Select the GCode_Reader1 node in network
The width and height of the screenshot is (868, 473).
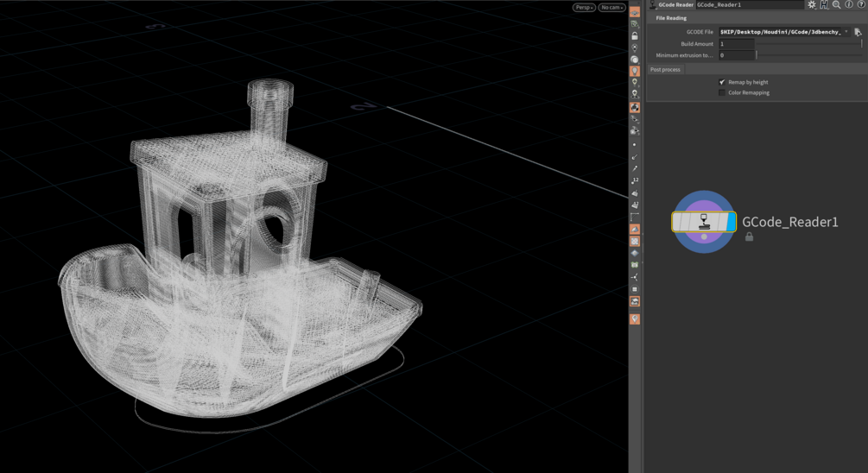tap(704, 222)
